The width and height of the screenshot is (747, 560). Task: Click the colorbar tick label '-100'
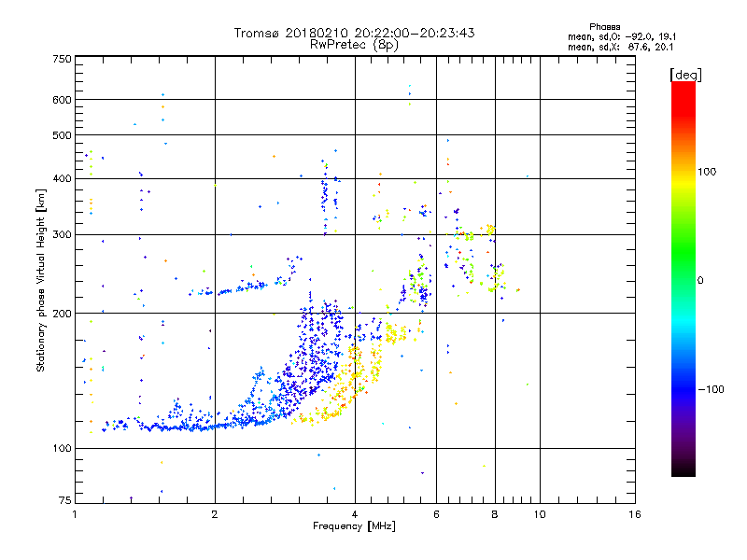pos(711,389)
